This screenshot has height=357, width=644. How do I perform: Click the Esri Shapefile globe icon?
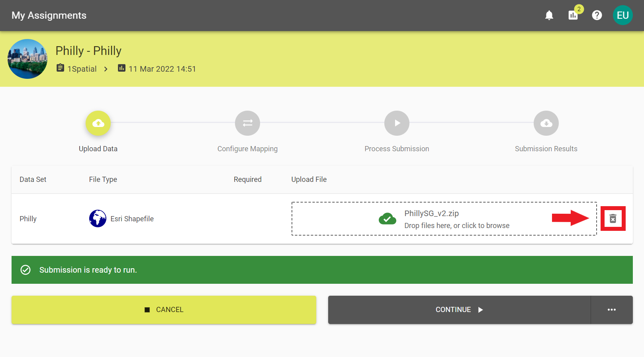coord(98,218)
